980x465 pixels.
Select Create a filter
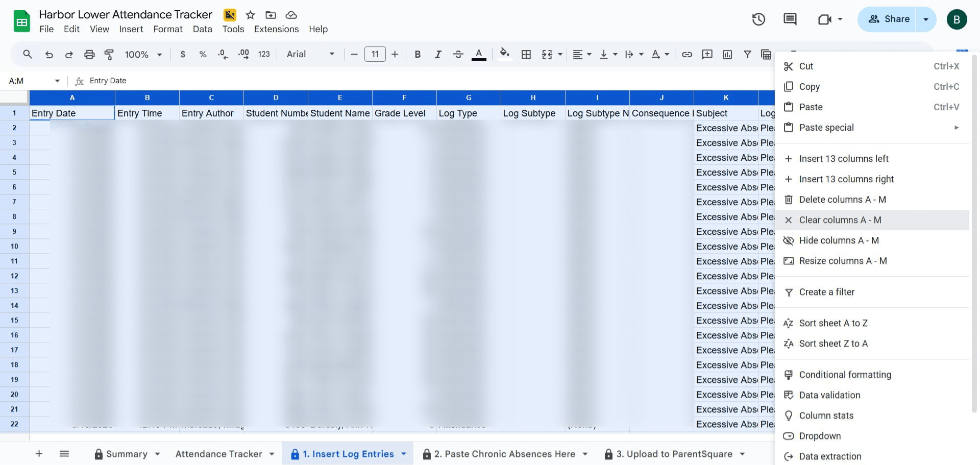pos(872,292)
